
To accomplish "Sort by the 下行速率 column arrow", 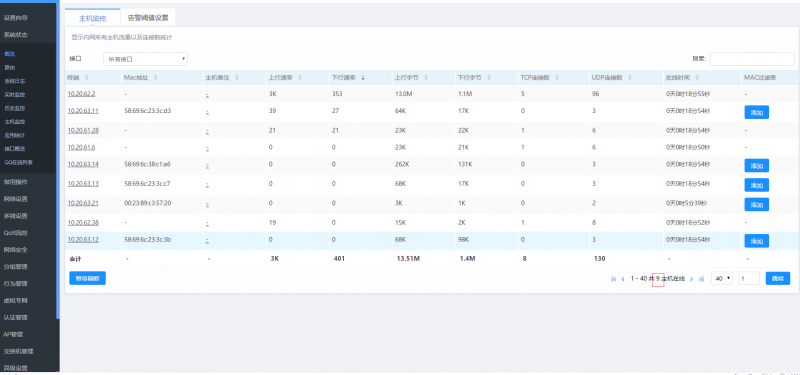I will click(363, 78).
